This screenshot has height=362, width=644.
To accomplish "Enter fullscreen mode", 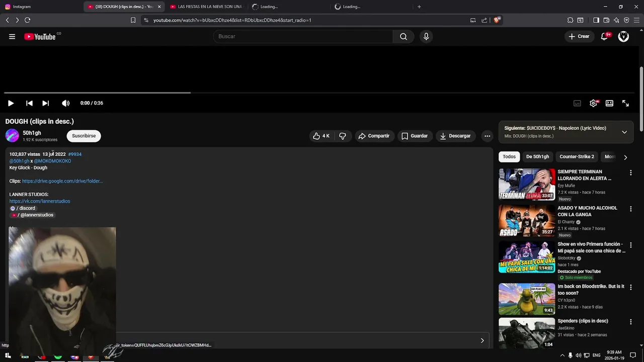I will (625, 103).
